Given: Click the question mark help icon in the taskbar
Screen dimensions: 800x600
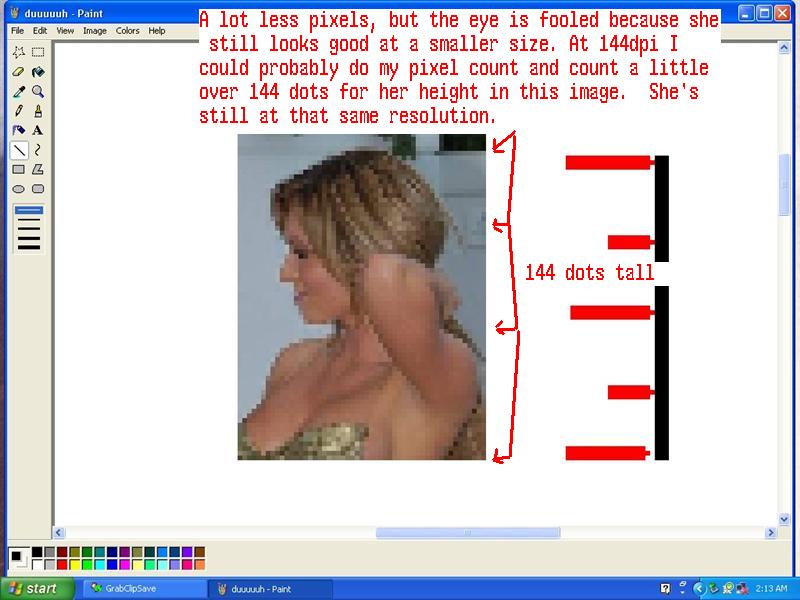Looking at the screenshot, I should point(665,589).
